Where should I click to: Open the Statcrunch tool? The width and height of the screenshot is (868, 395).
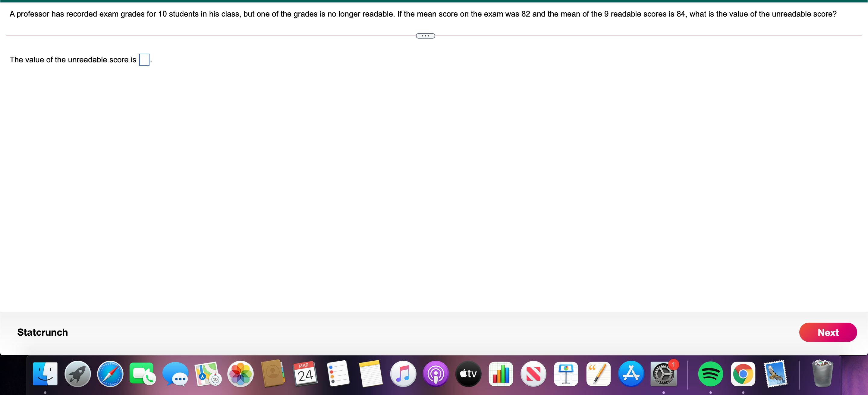42,332
